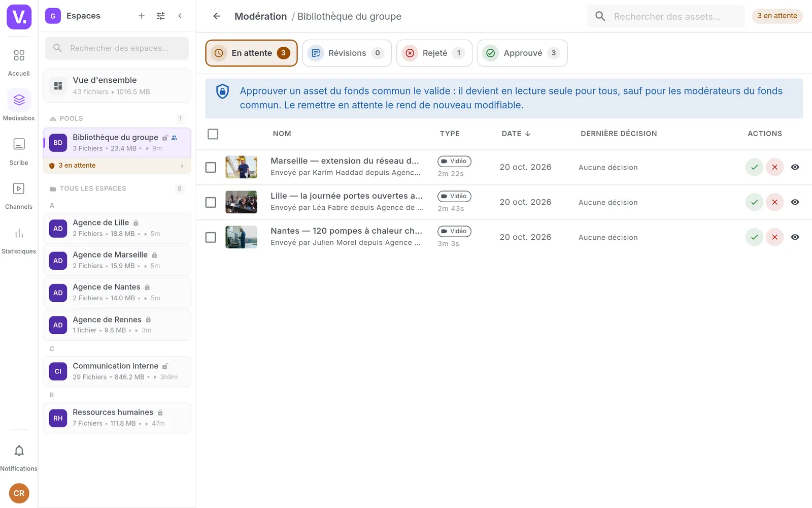812x508 pixels.
Task: Check the Marseille row checkbox
Action: click(x=211, y=167)
